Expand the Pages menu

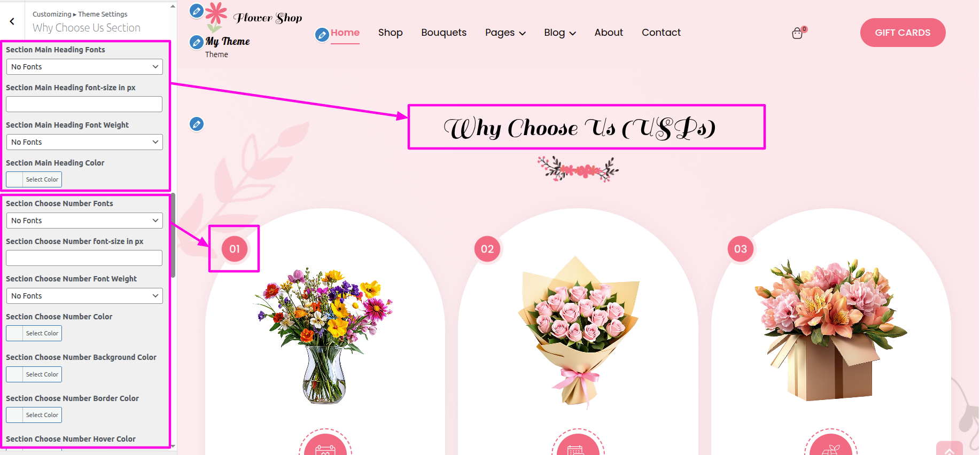(505, 33)
